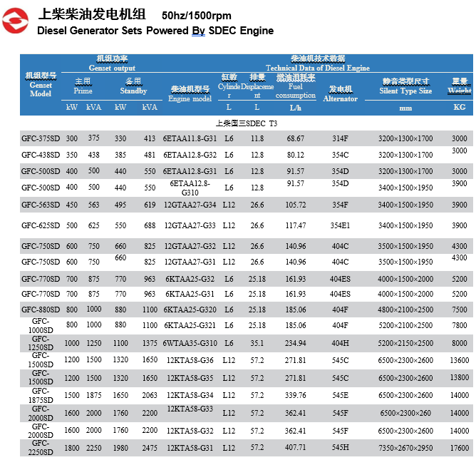Select the Prime column header

click(x=83, y=86)
